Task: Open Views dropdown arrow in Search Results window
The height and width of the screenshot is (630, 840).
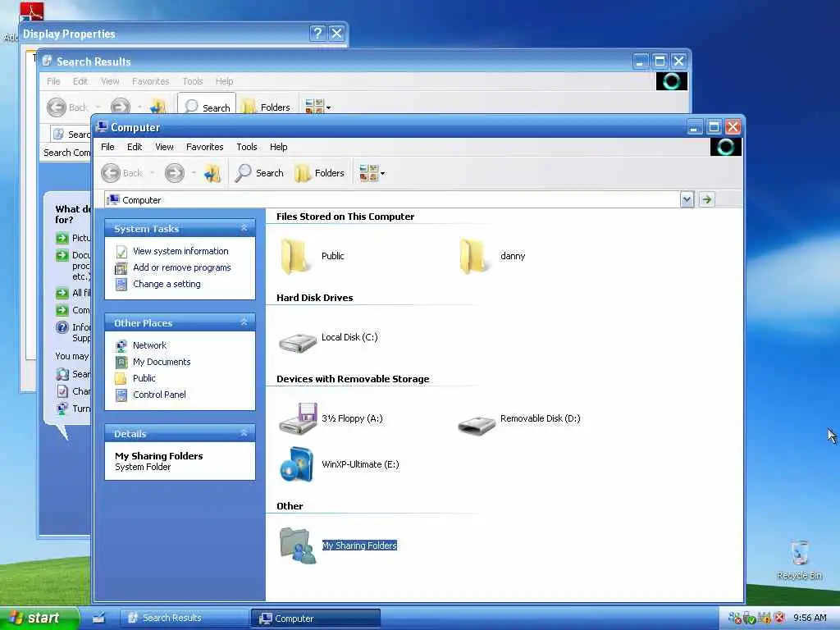Action: pos(328,107)
